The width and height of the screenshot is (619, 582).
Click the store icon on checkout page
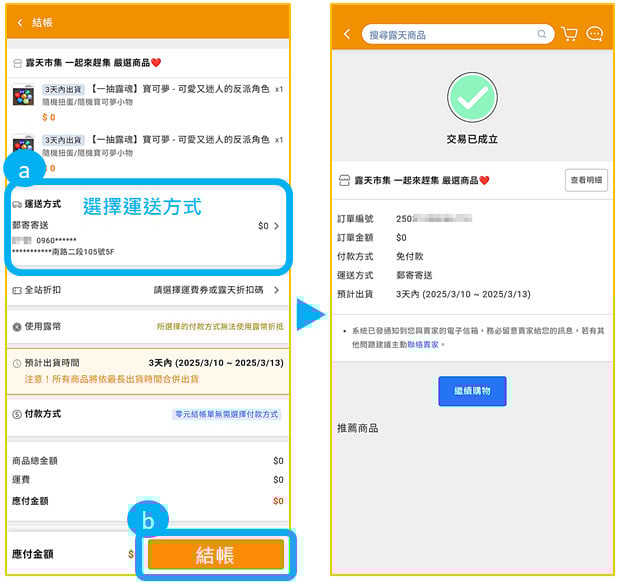pyautogui.click(x=16, y=62)
